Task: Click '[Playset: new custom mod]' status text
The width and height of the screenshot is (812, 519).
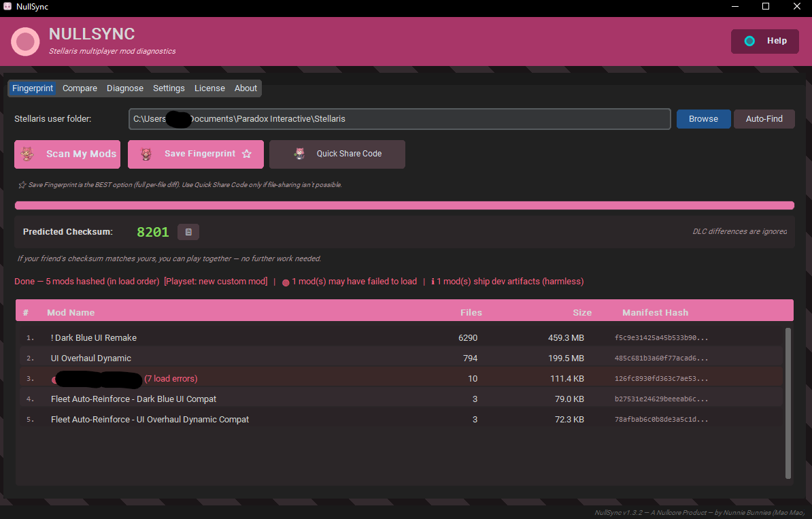Action: pos(216,281)
